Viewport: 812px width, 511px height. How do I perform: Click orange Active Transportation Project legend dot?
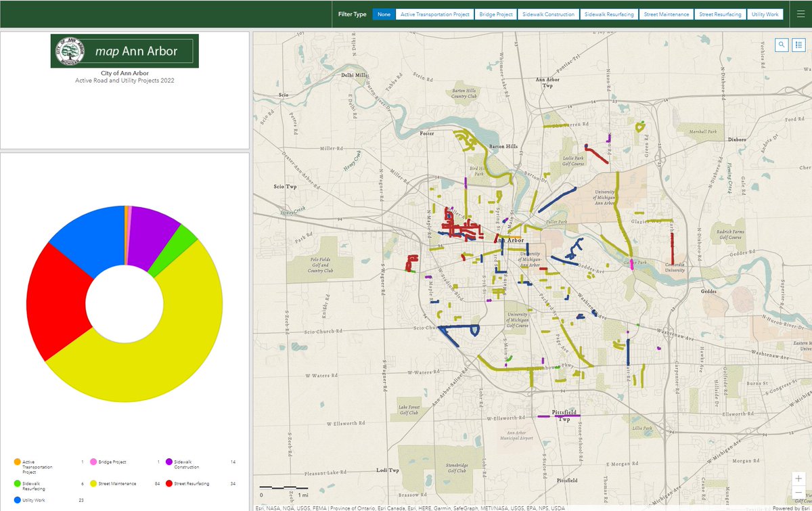16,462
